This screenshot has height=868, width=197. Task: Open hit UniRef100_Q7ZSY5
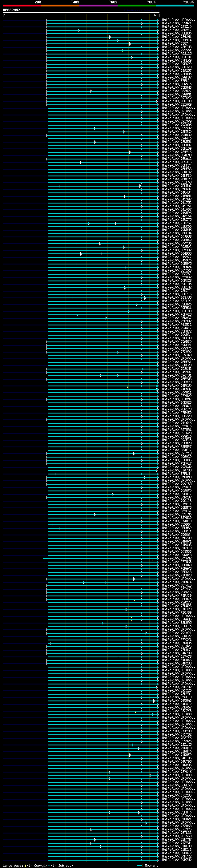pos(177,830)
